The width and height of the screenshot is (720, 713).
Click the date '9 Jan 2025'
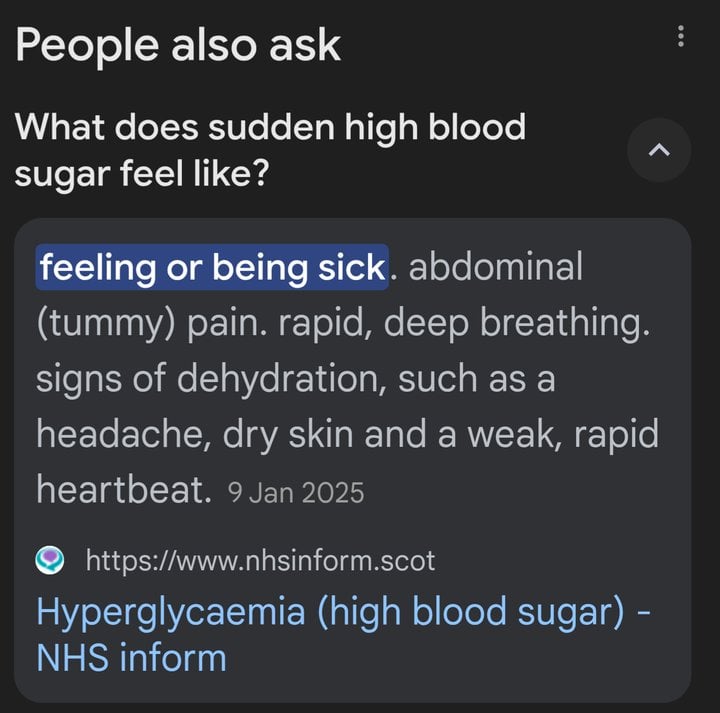point(296,493)
